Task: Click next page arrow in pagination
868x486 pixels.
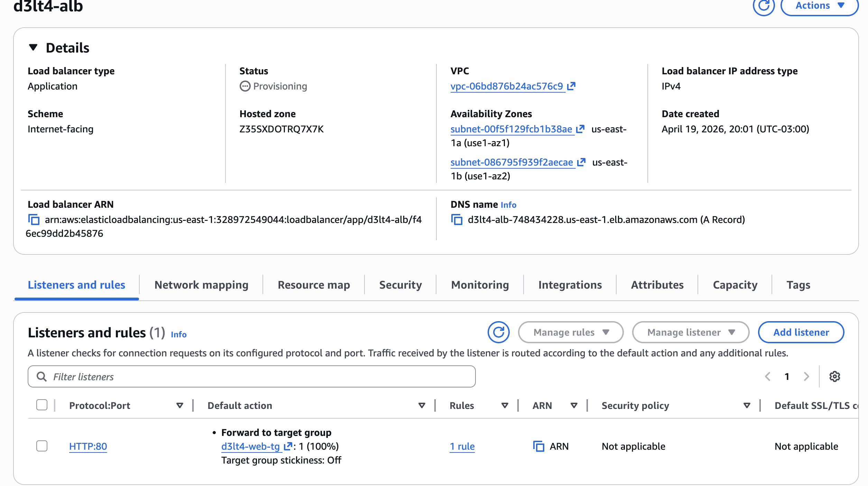Action: point(806,376)
